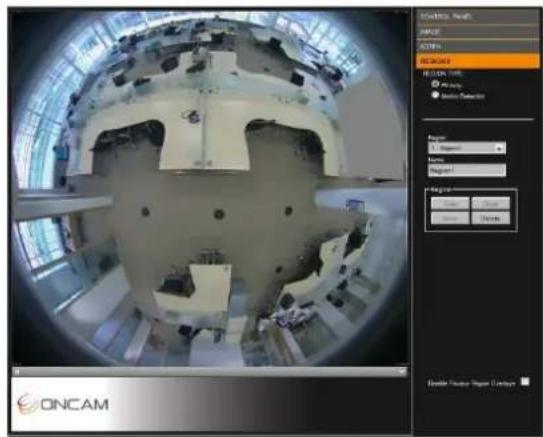Delete the selected region
This screenshot has height=437, width=543.
491,218
